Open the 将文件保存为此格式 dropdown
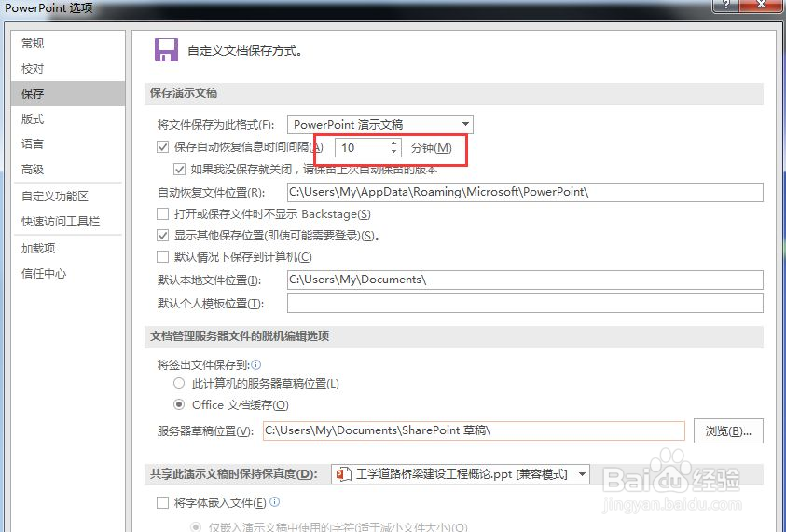786x532 pixels. (380, 124)
